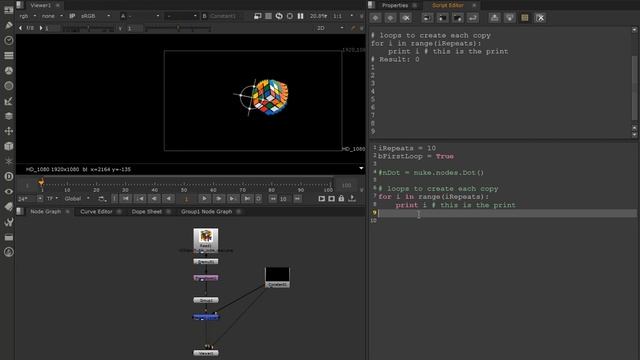Play forward in the Viewer timeline

tap(204, 198)
